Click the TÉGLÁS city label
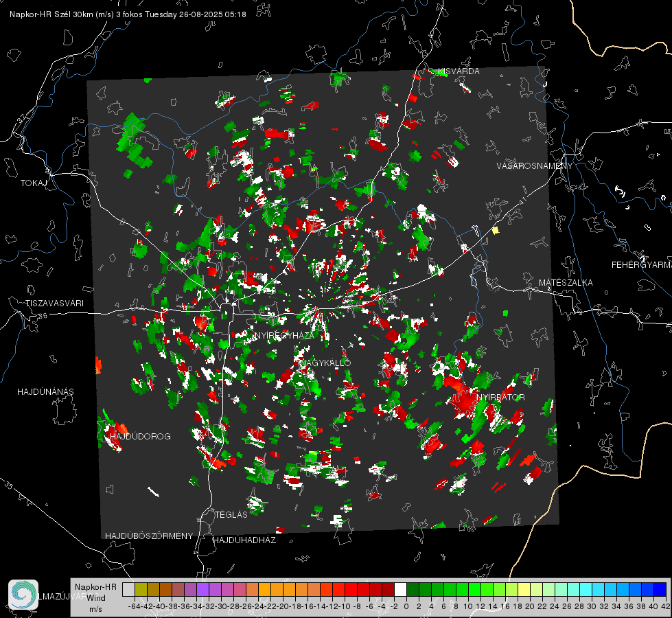This screenshot has height=618, width=672. pos(231,515)
